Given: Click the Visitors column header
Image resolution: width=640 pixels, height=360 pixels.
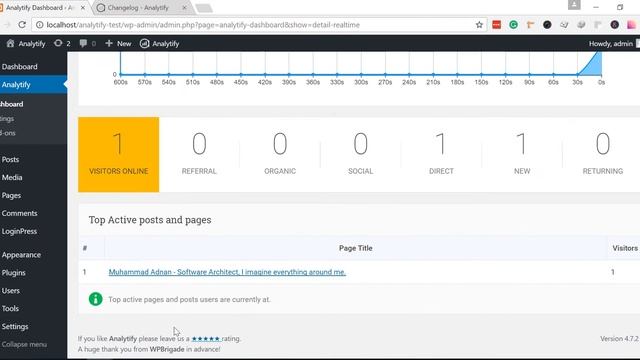Looking at the screenshot, I should [x=625, y=248].
